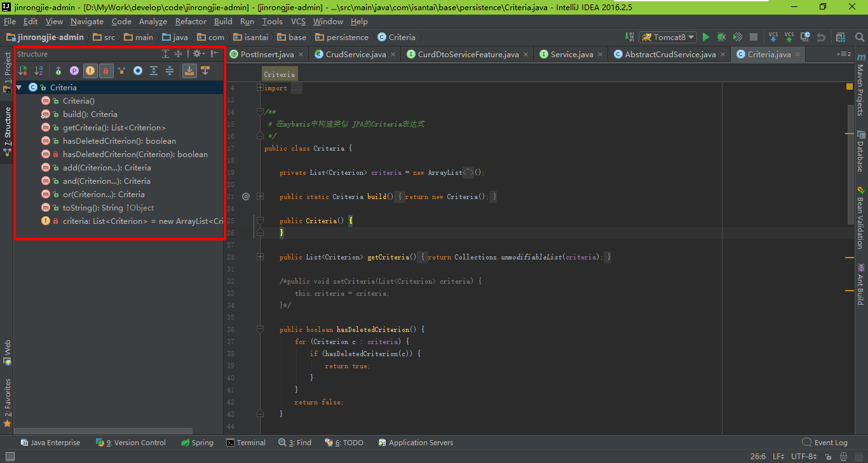Toggle Autoscroll to Source in Structure
Image resolution: width=868 pixels, height=463 pixels.
pyautogui.click(x=189, y=71)
